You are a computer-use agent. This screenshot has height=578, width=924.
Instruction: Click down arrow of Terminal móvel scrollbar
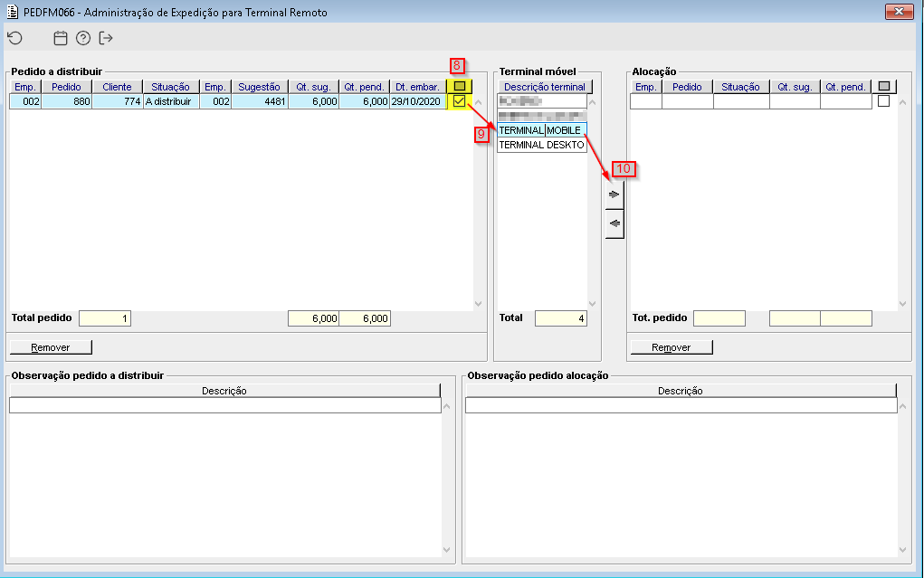coord(592,304)
